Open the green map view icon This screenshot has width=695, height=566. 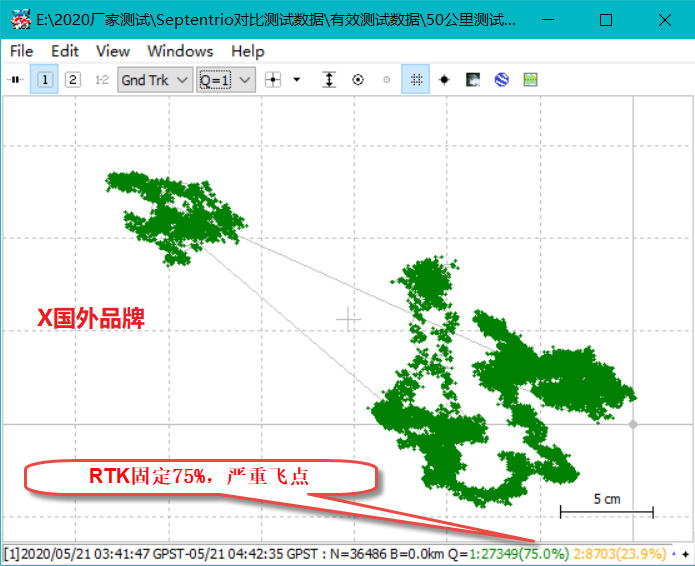tap(531, 80)
